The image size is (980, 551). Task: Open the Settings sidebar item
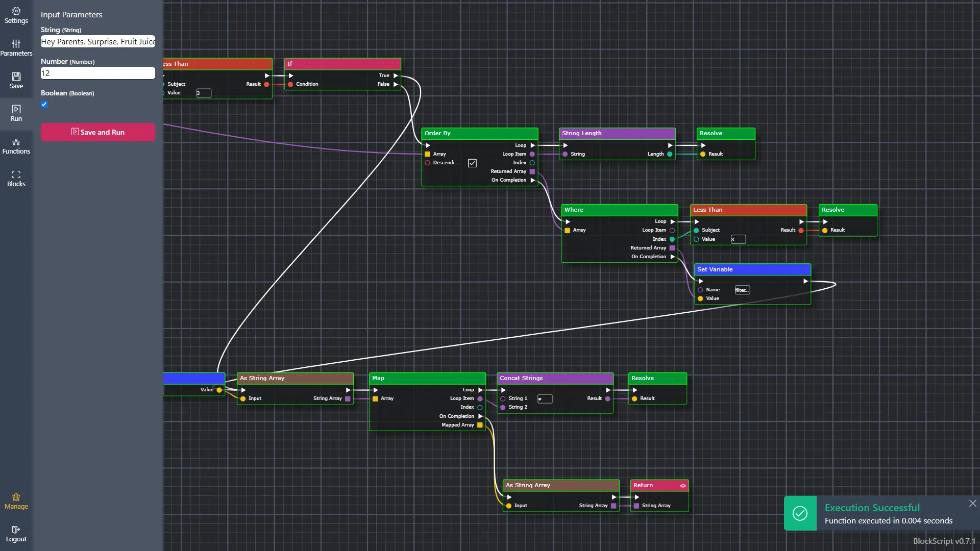pos(16,15)
